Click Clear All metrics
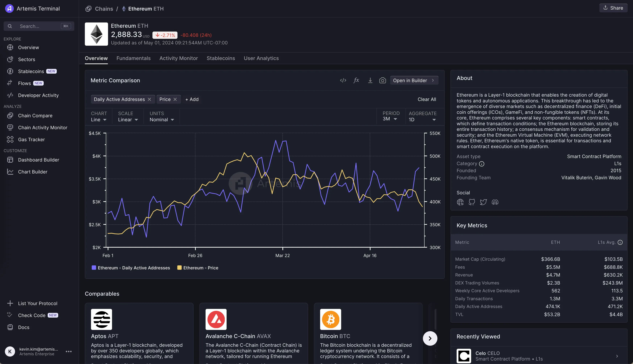Viewport: 633px width, 364px height. [x=427, y=99]
